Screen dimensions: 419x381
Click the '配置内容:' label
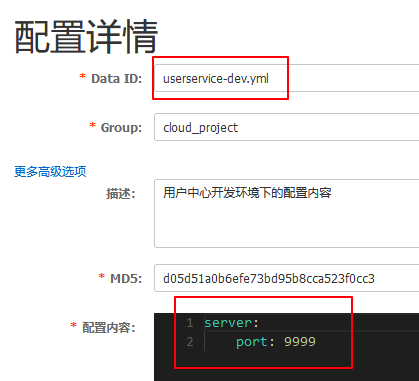[109, 327]
